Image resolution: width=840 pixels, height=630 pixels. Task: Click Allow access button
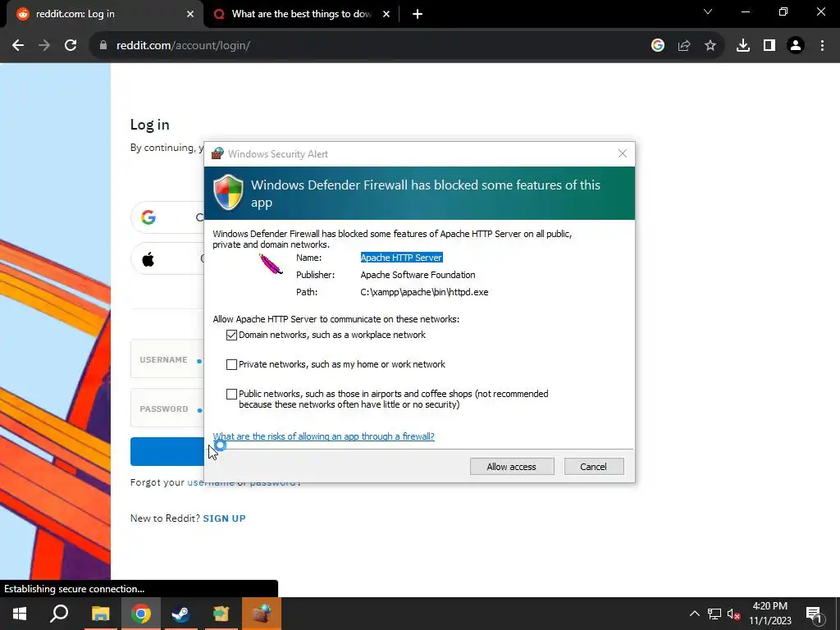512,467
